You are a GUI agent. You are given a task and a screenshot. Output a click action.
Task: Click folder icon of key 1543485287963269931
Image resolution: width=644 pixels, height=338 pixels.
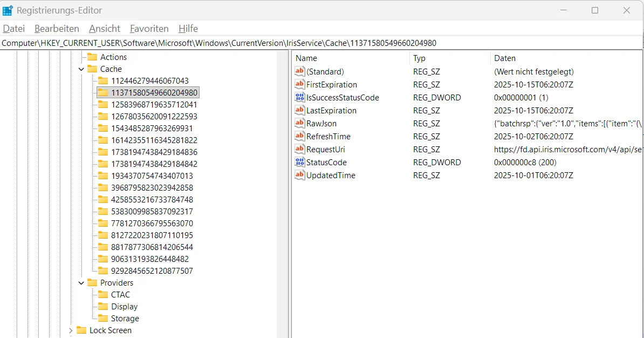pyautogui.click(x=103, y=129)
